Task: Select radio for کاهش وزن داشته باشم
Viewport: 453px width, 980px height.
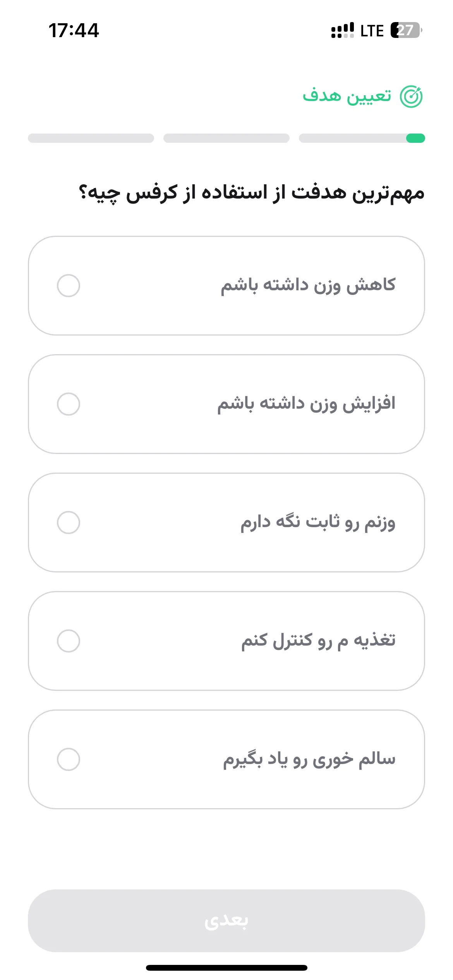Action: 69,286
